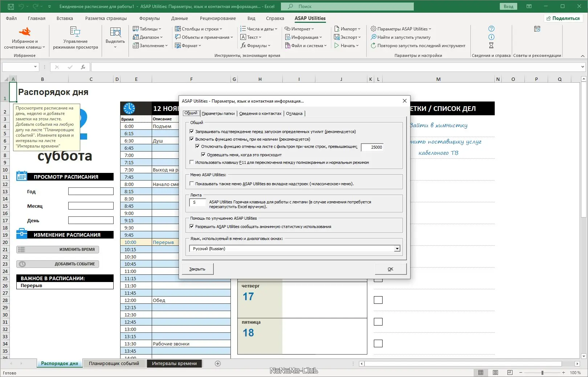Screen dimensions: 588x377
Task: Open the Файл menu
Action: [11, 18]
